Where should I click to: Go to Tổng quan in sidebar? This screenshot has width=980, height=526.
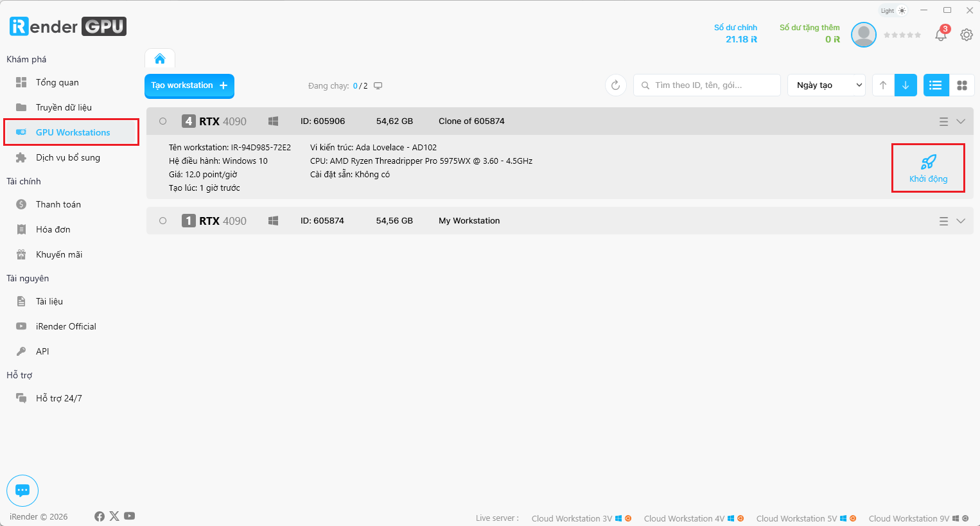(57, 82)
